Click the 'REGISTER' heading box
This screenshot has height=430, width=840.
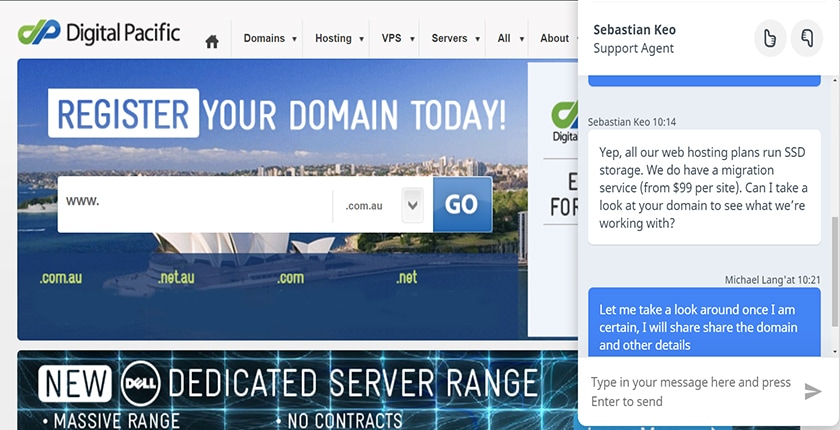coord(123,113)
